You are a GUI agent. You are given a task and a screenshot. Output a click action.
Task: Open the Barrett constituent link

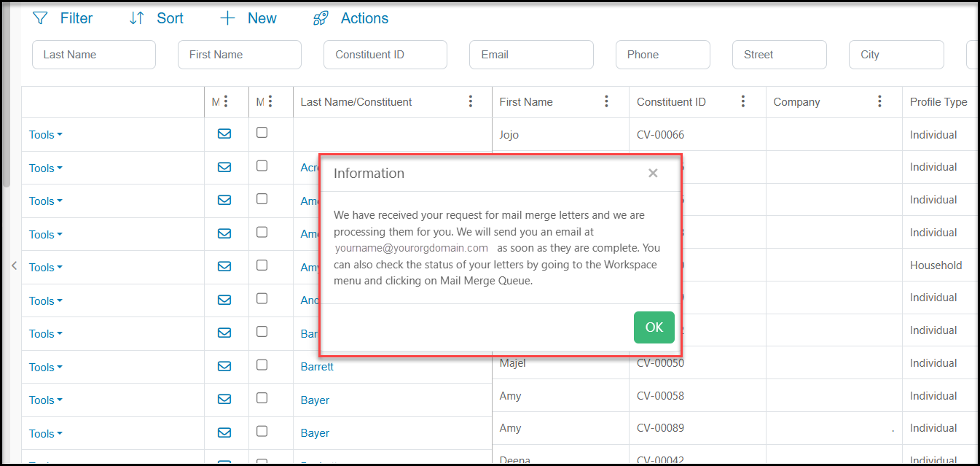pos(317,367)
